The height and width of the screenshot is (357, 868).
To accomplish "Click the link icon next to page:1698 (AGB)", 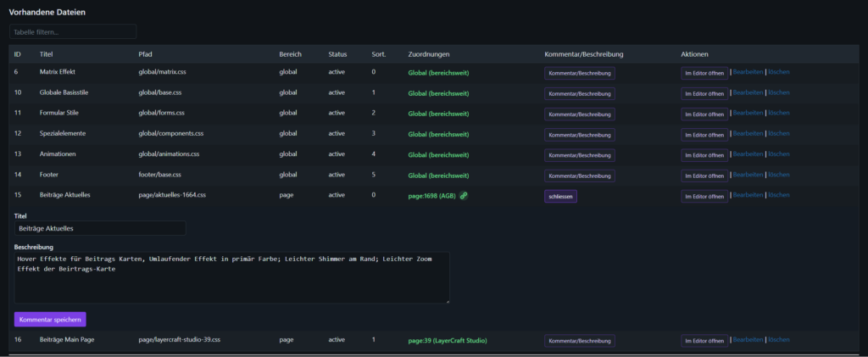I will [x=464, y=195].
